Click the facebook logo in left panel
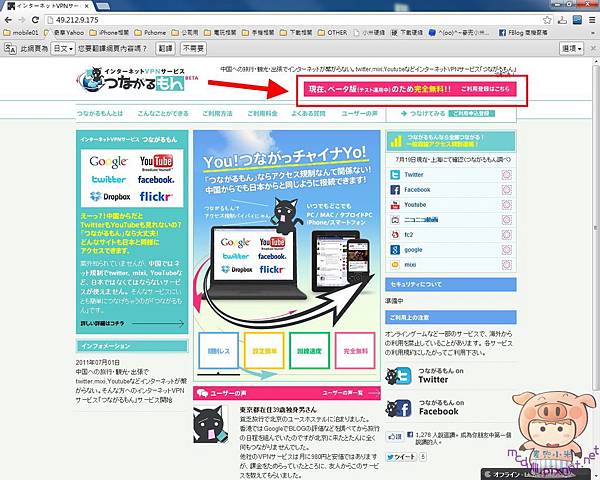Screen dimensions: 600x480 pos(156,180)
